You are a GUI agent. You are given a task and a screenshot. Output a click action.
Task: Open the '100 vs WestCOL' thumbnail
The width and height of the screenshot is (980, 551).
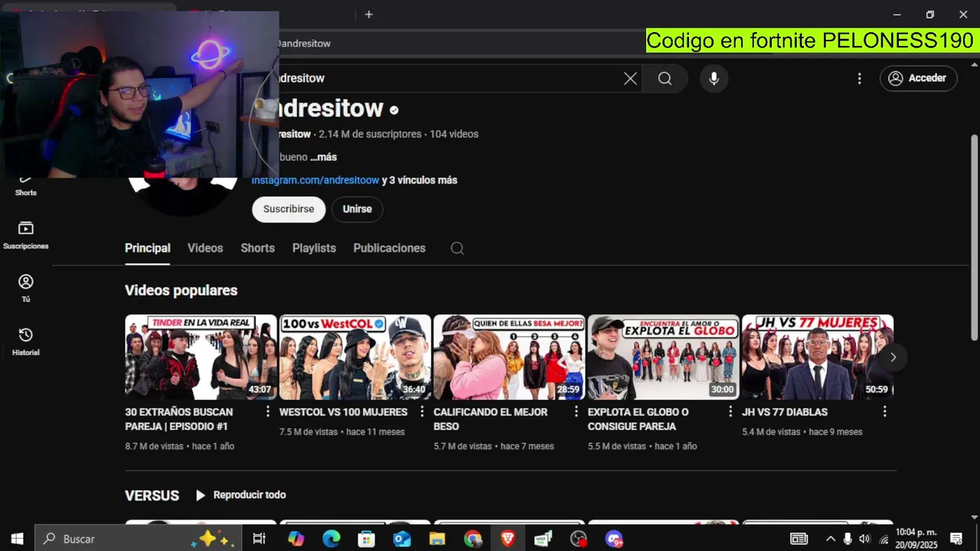pos(355,357)
